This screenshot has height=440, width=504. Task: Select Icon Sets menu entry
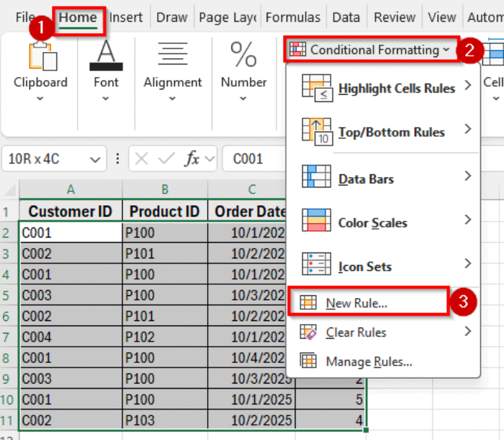(x=383, y=265)
